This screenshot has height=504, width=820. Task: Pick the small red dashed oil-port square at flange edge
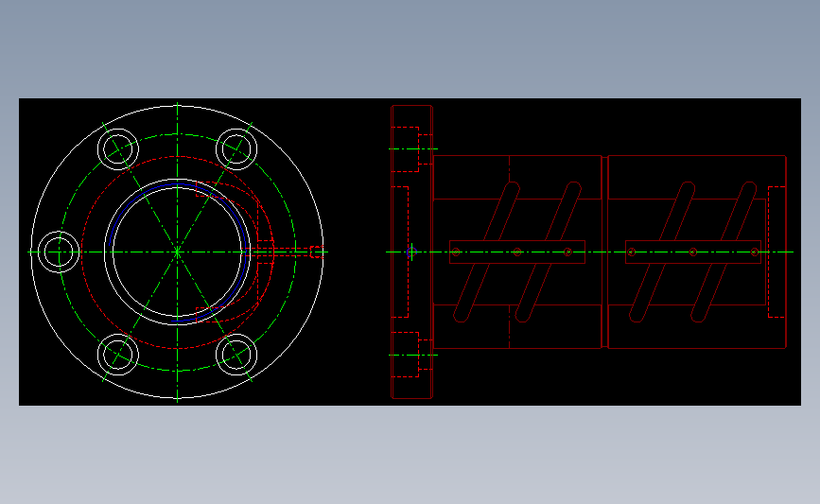point(317,252)
